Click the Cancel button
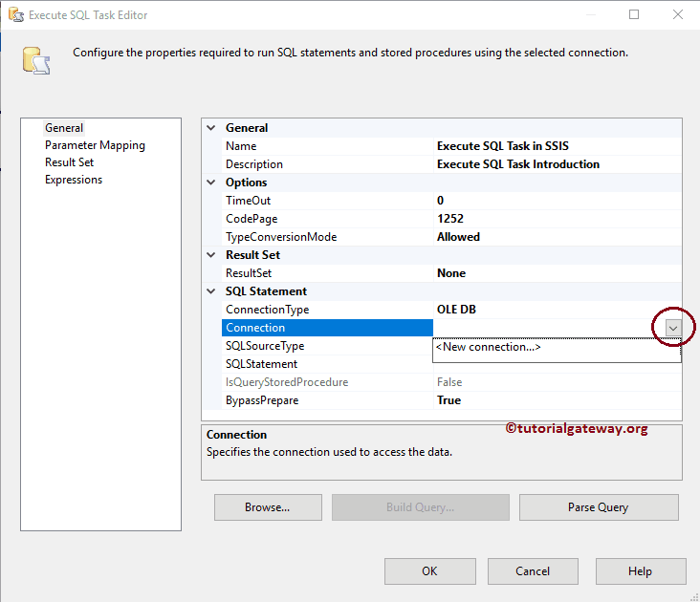This screenshot has height=602, width=700. pyautogui.click(x=533, y=571)
